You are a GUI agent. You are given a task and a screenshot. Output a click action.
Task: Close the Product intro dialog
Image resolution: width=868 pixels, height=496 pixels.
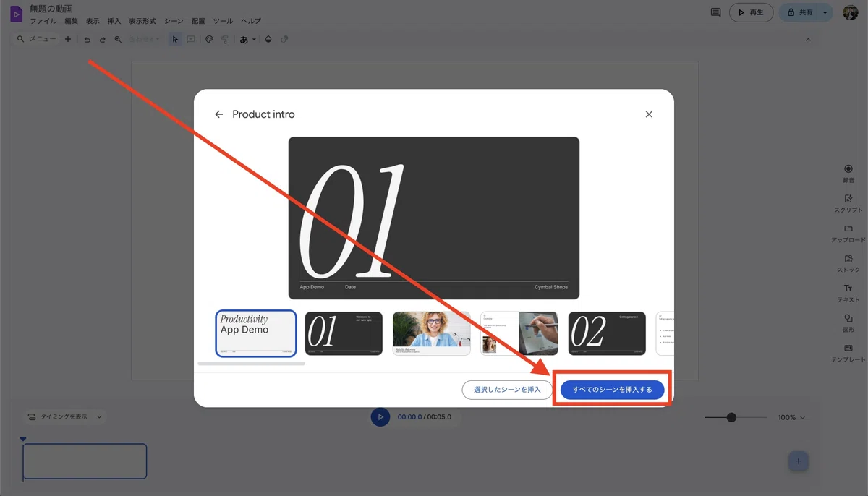pos(649,114)
